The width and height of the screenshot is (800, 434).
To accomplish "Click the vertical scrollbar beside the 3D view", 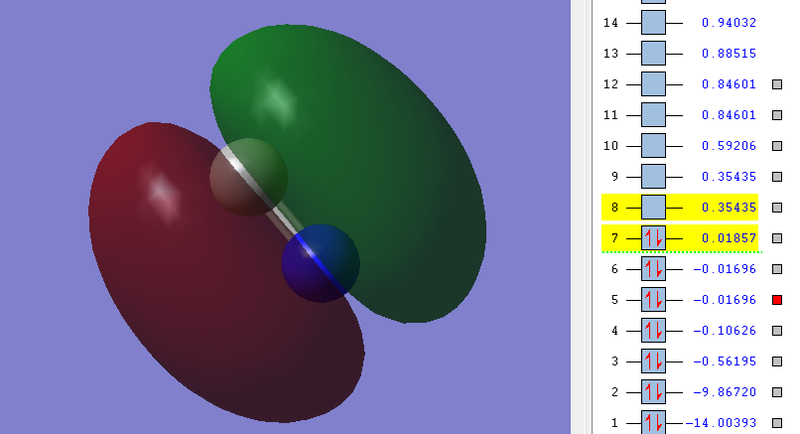I will pos(581,217).
